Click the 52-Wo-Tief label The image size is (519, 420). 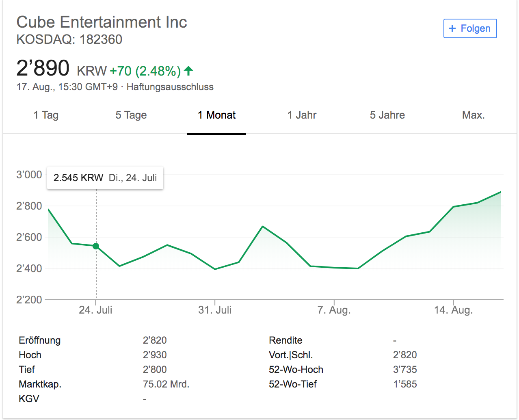coord(293,384)
